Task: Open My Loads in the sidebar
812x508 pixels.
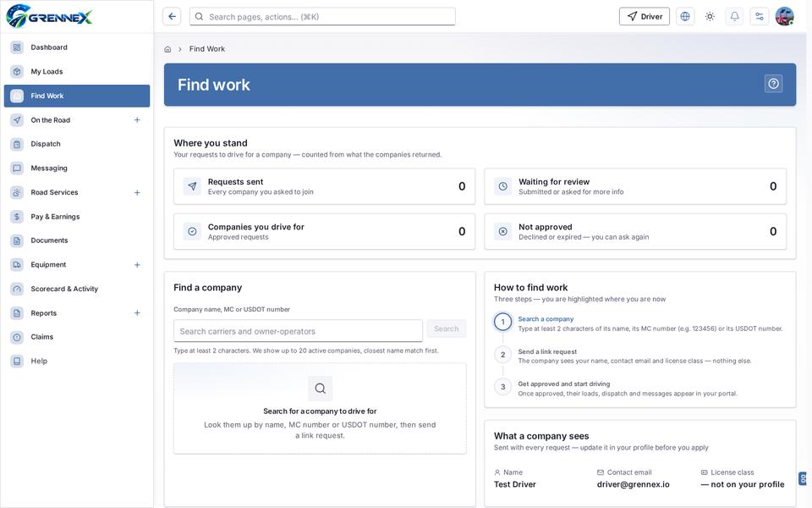Action: coord(77,71)
